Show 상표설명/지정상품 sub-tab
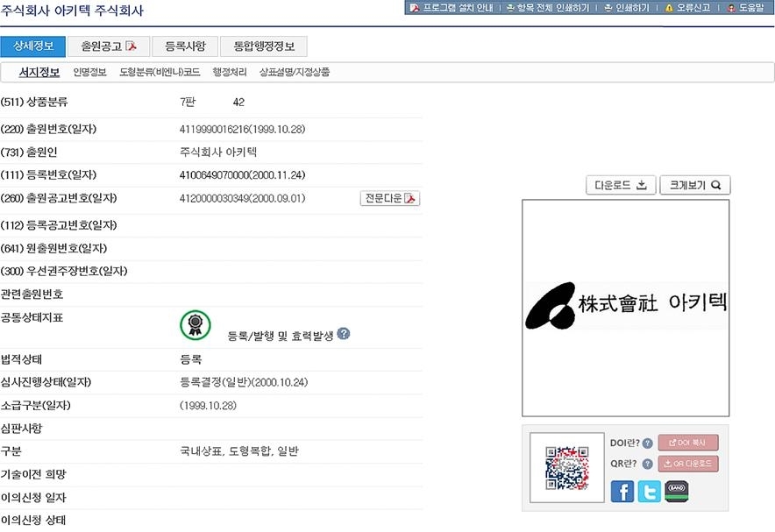This screenshot has height=532, width=775. (x=295, y=72)
